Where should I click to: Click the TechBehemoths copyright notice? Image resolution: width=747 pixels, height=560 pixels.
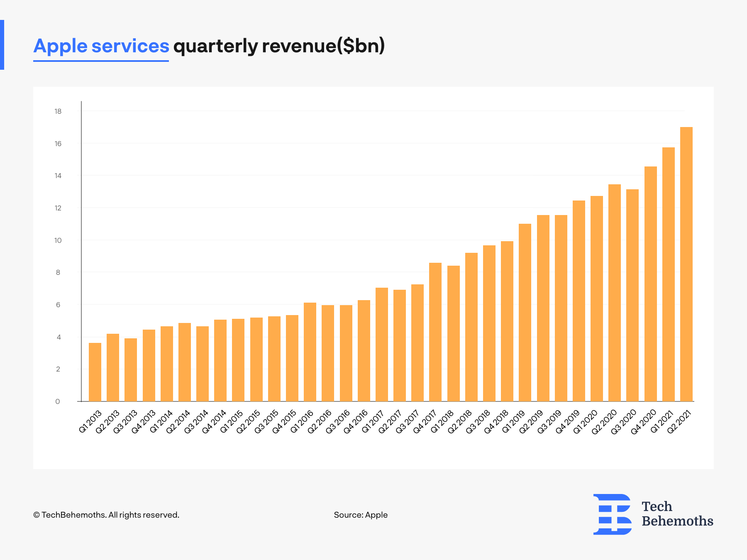[106, 515]
